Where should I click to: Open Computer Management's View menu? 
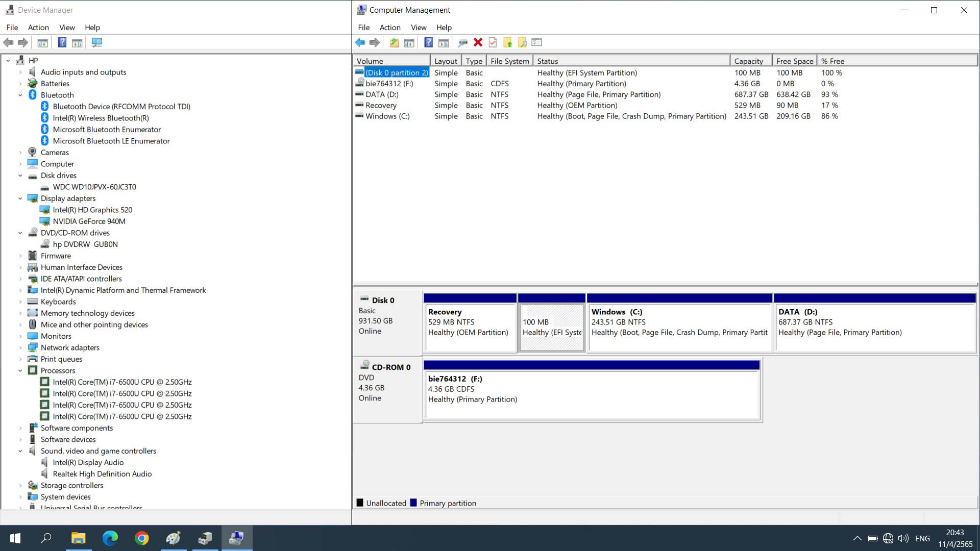pyautogui.click(x=419, y=28)
